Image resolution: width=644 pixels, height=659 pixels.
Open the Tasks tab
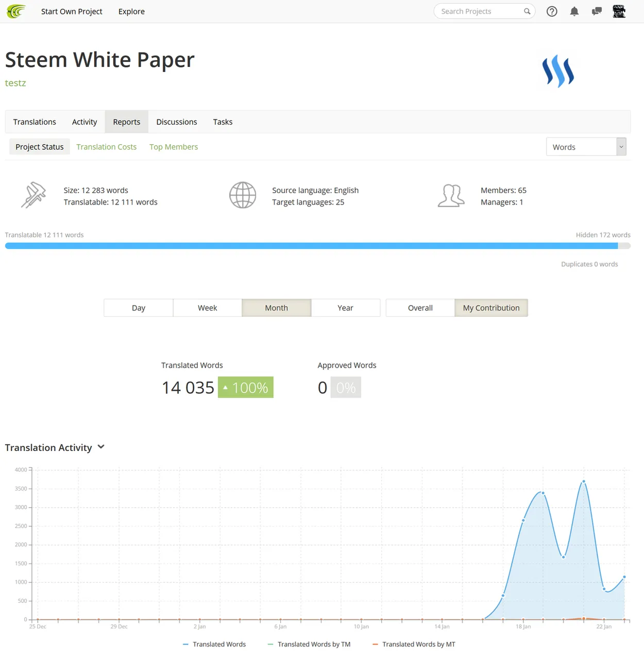click(x=223, y=122)
